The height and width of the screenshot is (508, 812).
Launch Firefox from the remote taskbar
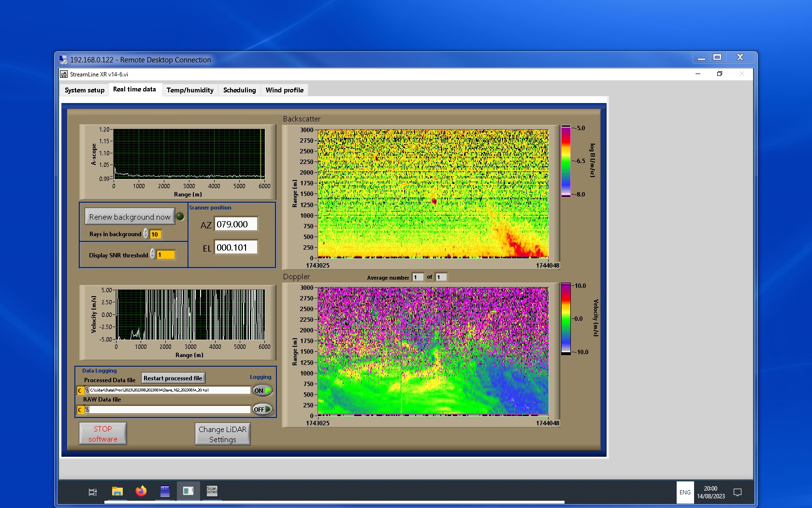point(141,492)
